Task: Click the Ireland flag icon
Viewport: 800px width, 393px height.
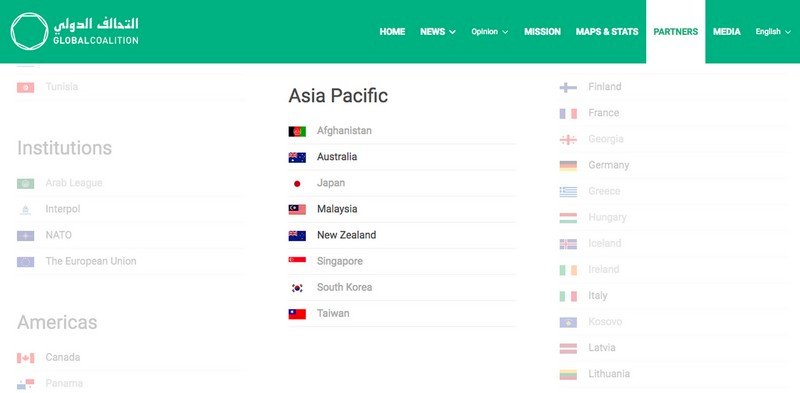Action: [x=568, y=270]
